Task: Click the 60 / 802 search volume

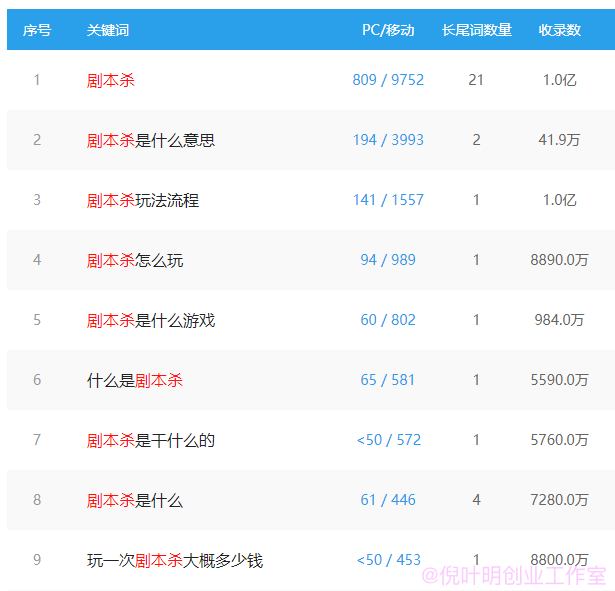Action: (x=388, y=320)
